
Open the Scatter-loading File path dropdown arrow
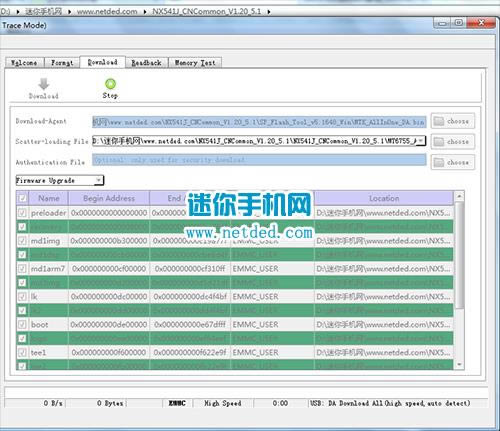coord(421,141)
